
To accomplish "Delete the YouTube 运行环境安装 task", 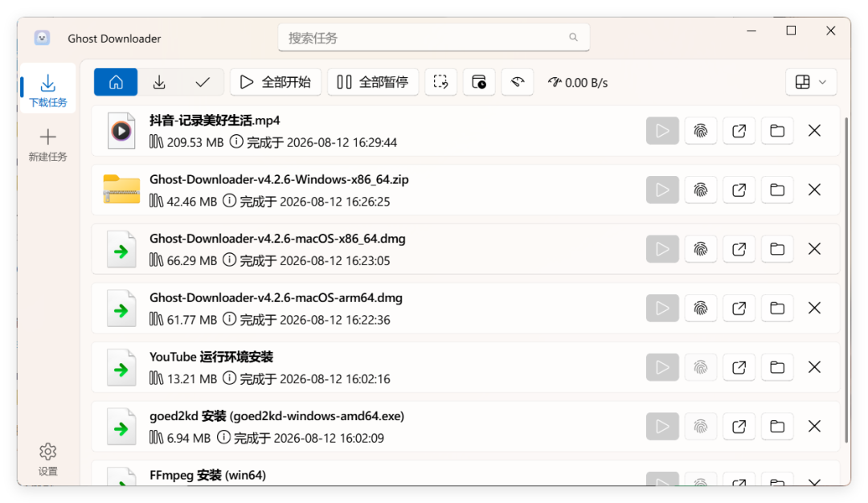I will coord(814,367).
